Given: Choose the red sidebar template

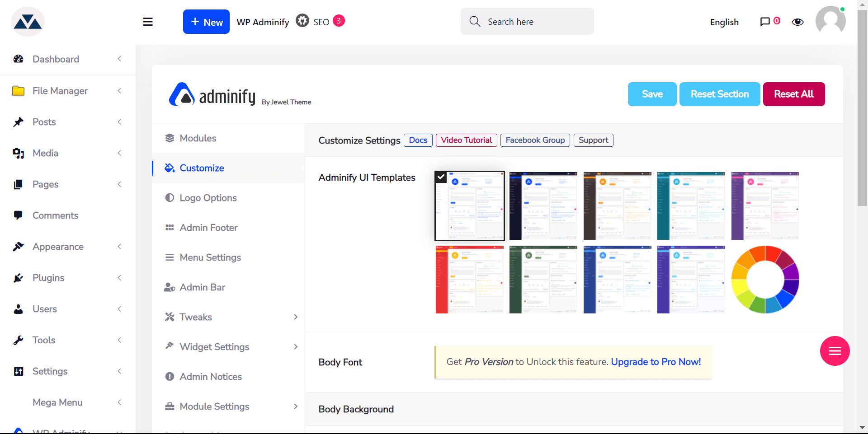Looking at the screenshot, I should [469, 280].
